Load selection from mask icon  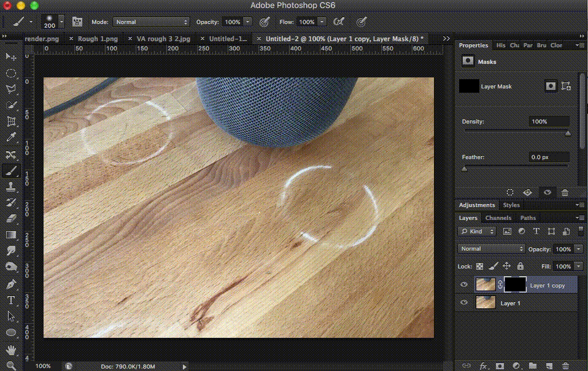(510, 192)
